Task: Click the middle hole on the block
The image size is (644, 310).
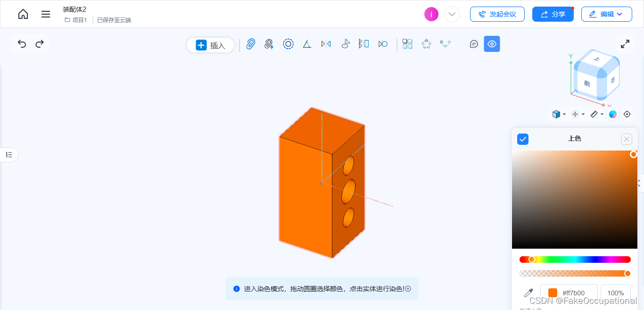Action: tap(348, 192)
